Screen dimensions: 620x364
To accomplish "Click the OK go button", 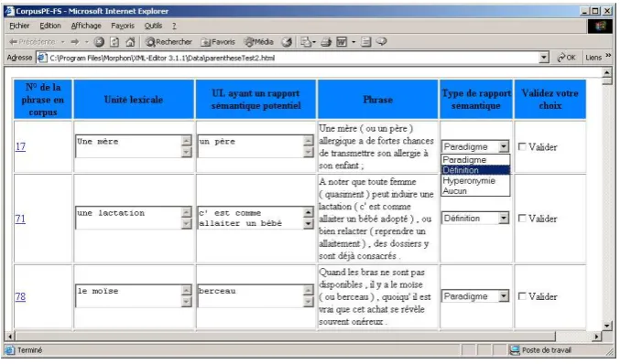I will 566,58.
